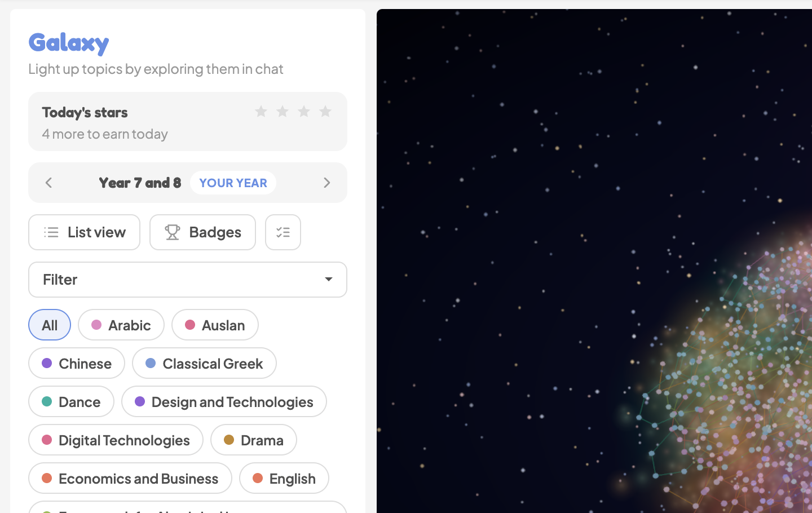Open the Badges panel
Screen dimensions: 812x513
202,232
